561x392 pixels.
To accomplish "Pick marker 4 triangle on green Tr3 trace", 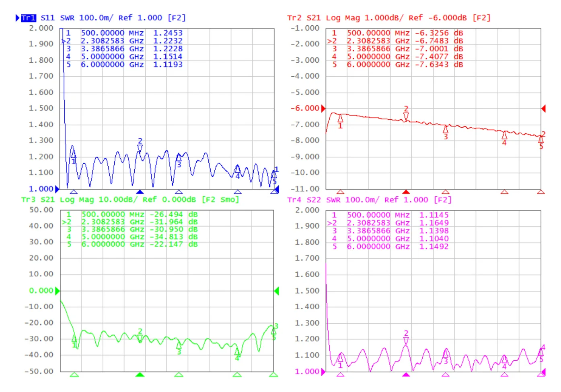I will (237, 351).
